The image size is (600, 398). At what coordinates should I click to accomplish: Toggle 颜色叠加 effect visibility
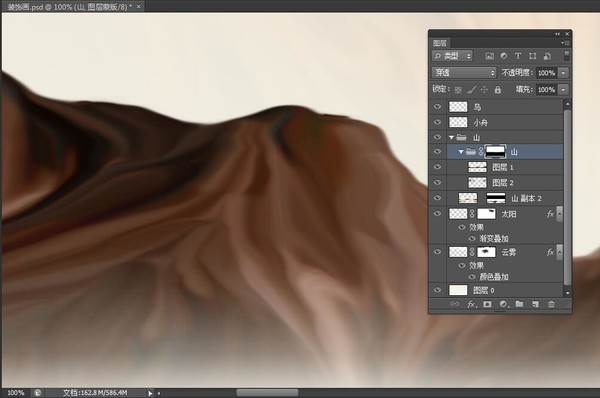pos(472,277)
